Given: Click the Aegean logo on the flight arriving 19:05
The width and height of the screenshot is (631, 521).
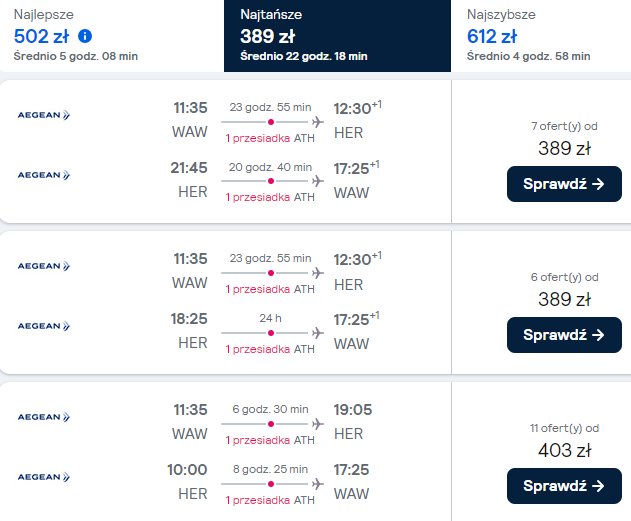Looking at the screenshot, I should coord(44,417).
